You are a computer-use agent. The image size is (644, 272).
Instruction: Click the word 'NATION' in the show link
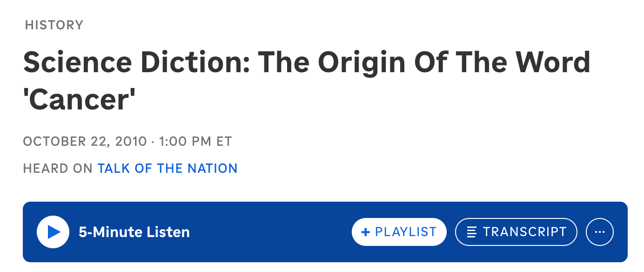point(212,168)
